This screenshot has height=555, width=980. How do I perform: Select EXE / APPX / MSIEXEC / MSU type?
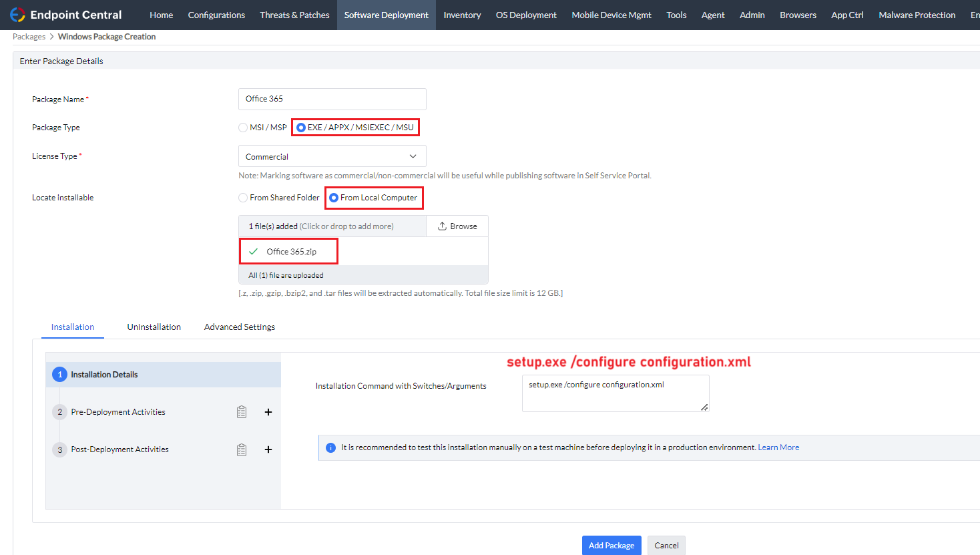coord(301,128)
